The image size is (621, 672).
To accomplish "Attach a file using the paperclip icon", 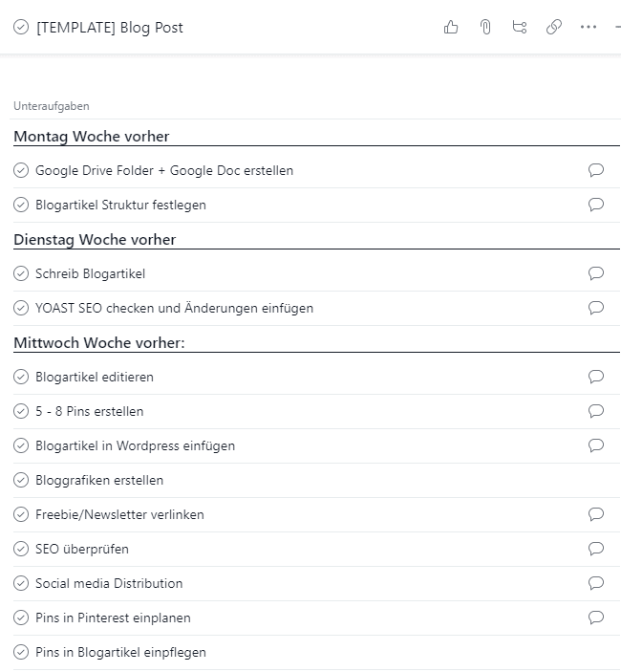I will pyautogui.click(x=485, y=28).
